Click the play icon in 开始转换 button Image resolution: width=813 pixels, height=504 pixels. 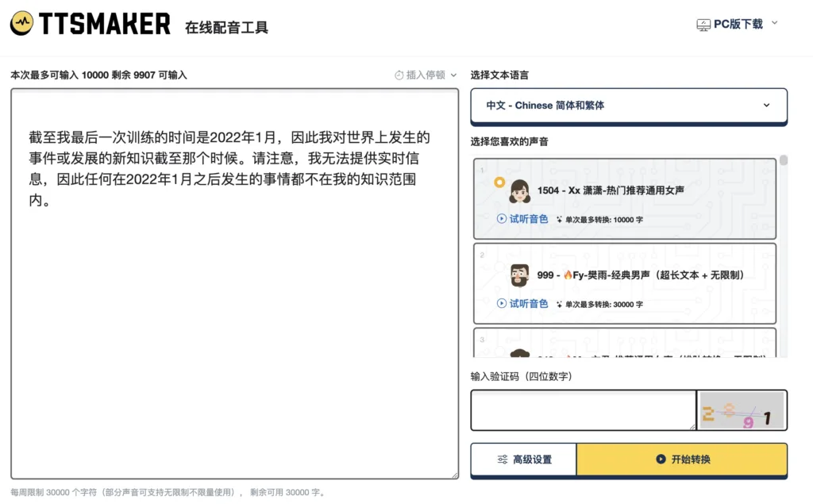(x=661, y=460)
